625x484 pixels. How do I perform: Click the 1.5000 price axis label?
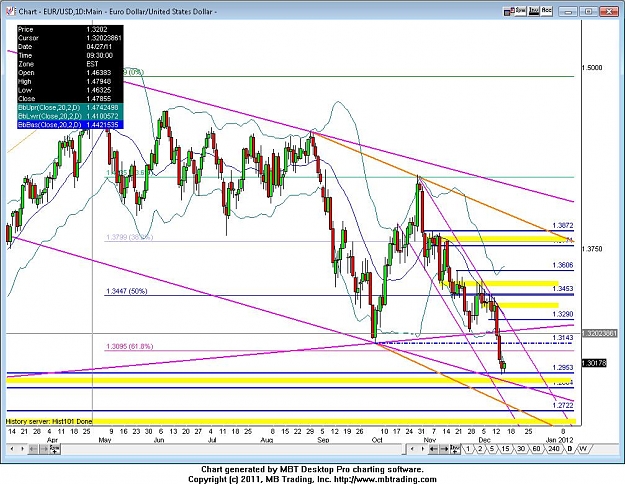tap(592, 68)
